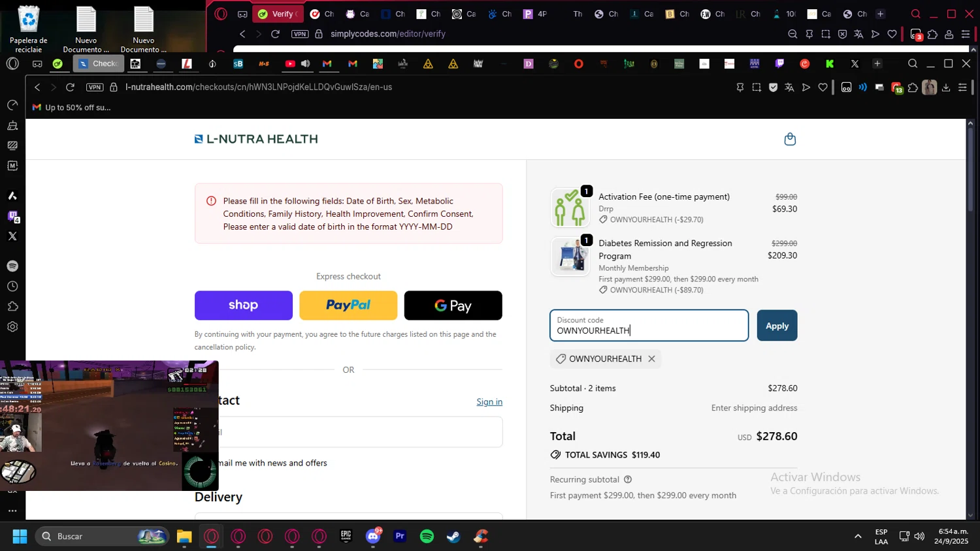This screenshot has width=980, height=551.
Task: Switch to the Kick tab
Action: [x=830, y=63]
